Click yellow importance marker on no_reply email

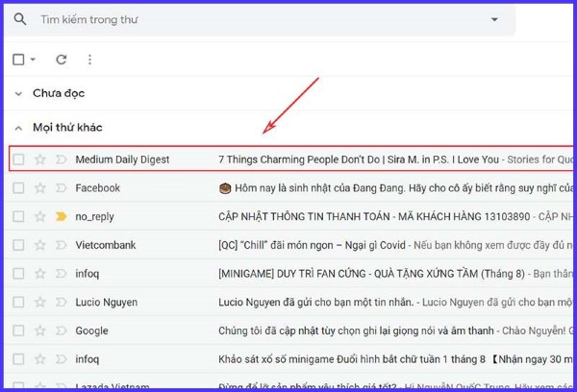[62, 217]
